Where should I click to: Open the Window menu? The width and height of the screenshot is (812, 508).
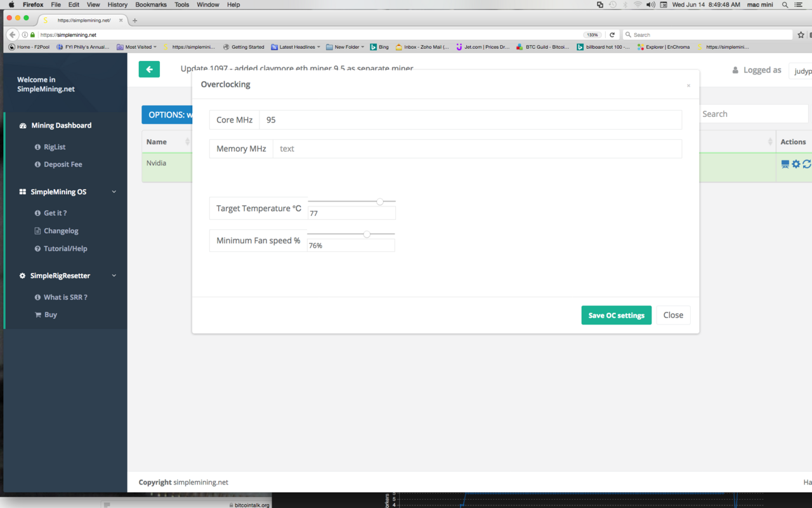pyautogui.click(x=208, y=4)
